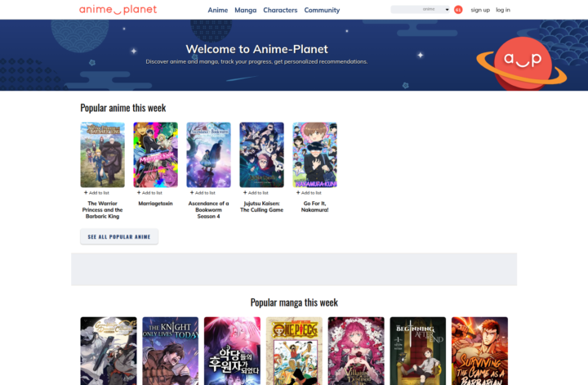Open the Jujutsu Kaisen anime cover thumbnail

tap(261, 155)
